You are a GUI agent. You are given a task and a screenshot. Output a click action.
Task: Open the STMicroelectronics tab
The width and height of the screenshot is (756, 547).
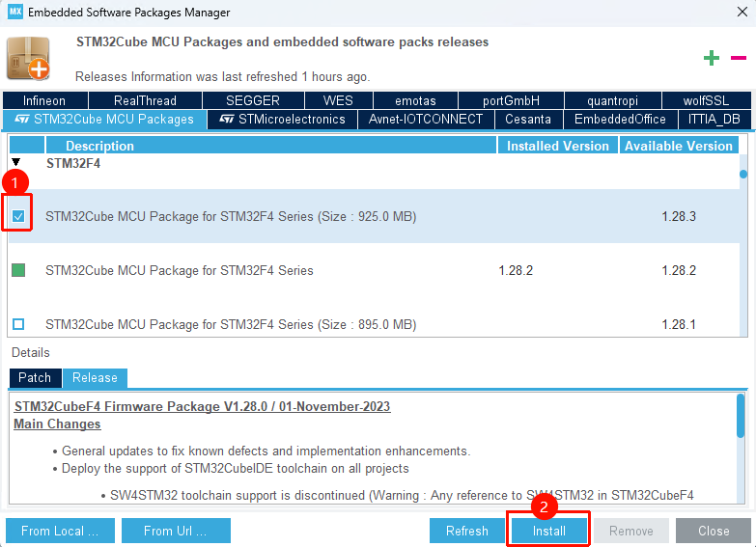click(282, 120)
